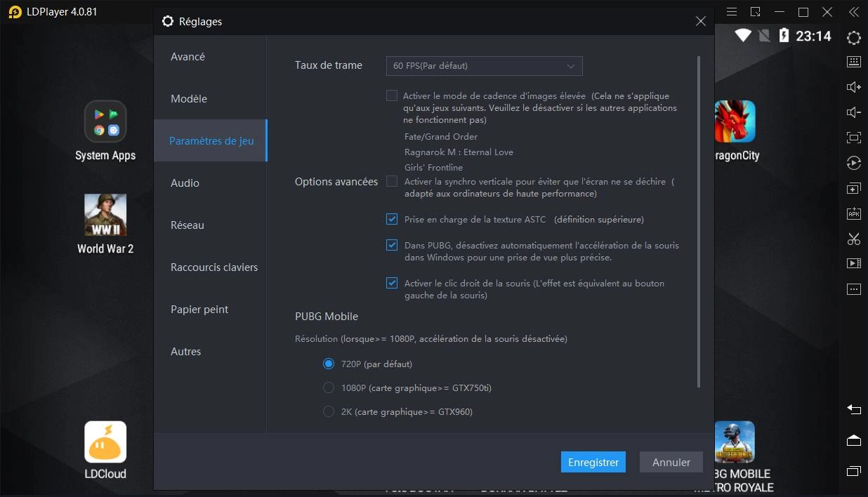Uncheck ASTC texture support
Image resolution: width=868 pixels, height=497 pixels.
tap(392, 219)
